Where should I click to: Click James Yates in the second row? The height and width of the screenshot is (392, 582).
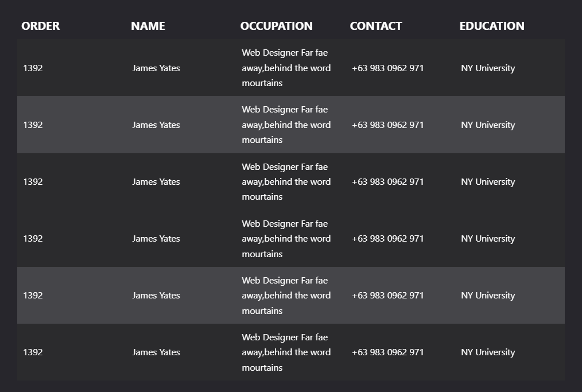(156, 125)
